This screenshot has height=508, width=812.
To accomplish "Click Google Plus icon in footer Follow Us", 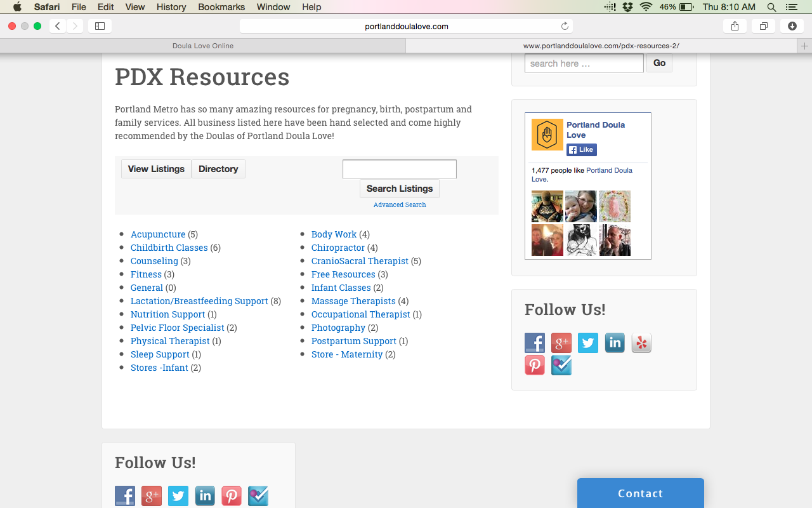I will coord(152,496).
